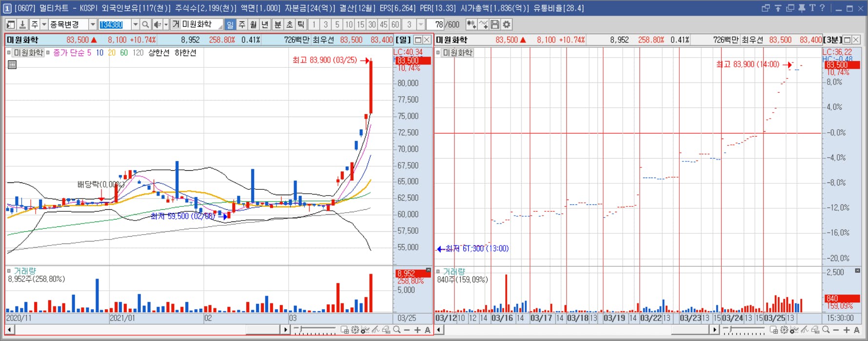Expand the 종목변경 dropdown
Screen dimensions: 868x341
click(x=93, y=24)
